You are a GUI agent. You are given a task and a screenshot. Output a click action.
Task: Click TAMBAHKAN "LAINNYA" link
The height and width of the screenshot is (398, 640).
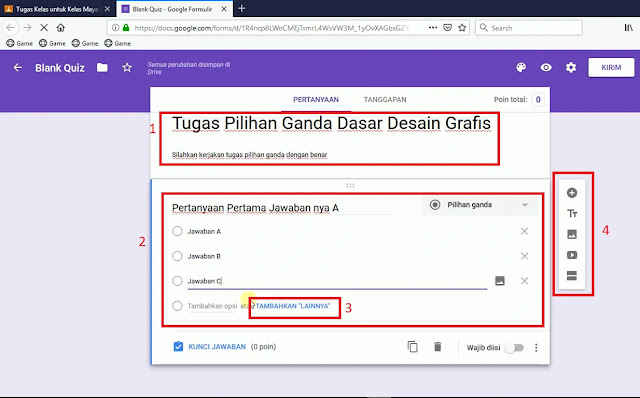coord(293,306)
